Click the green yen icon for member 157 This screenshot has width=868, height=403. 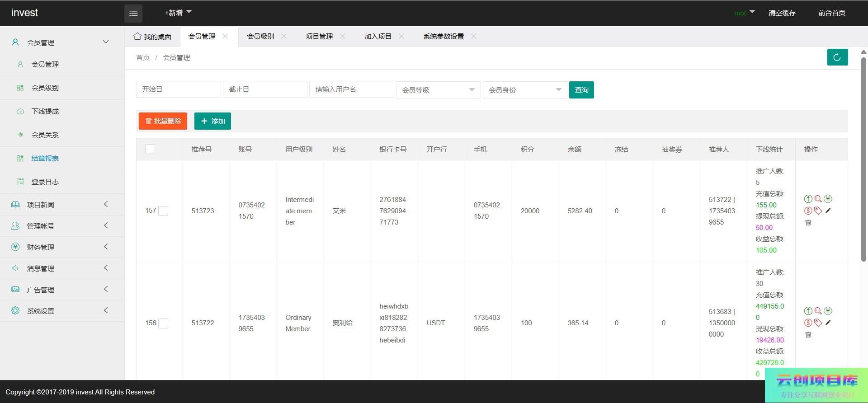pyautogui.click(x=828, y=199)
